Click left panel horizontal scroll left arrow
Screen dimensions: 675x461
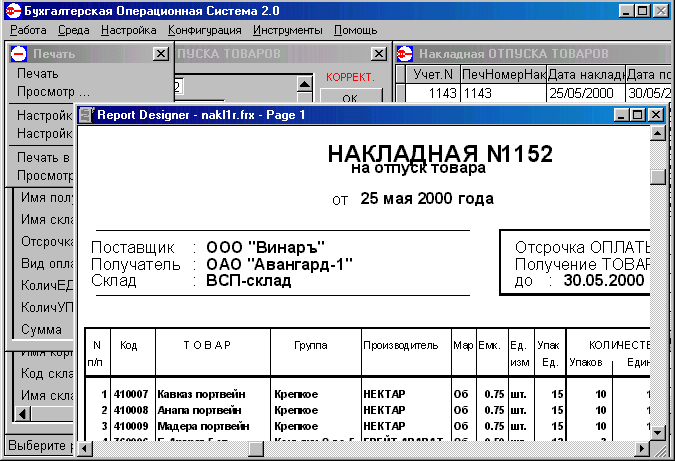tap(22, 414)
